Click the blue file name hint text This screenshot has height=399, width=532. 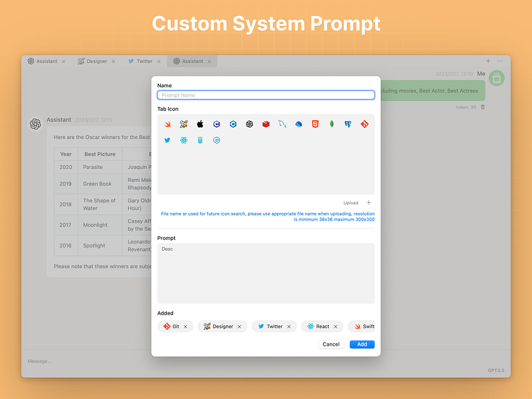coord(268,217)
